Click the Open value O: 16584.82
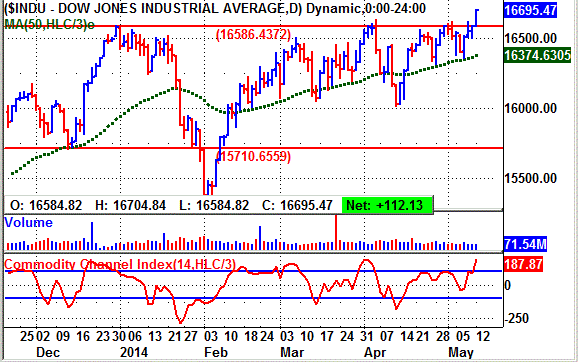 [46, 205]
